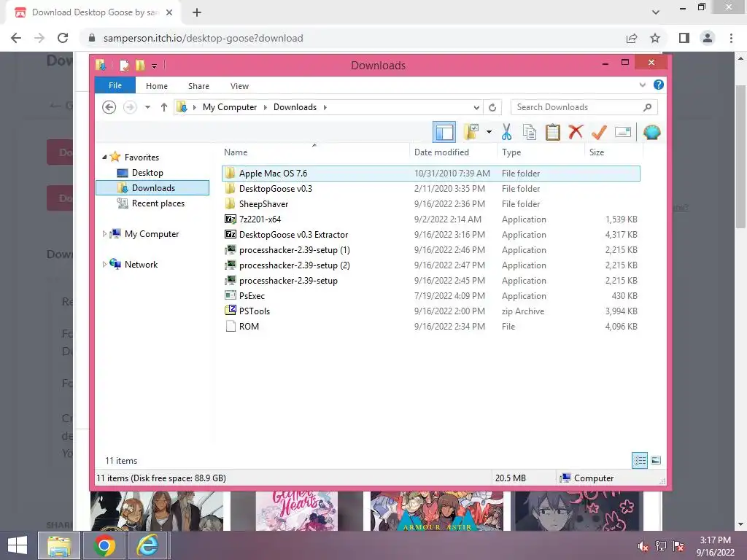Select 7z2201-x64 application
Image resolution: width=747 pixels, height=560 pixels.
430,219
